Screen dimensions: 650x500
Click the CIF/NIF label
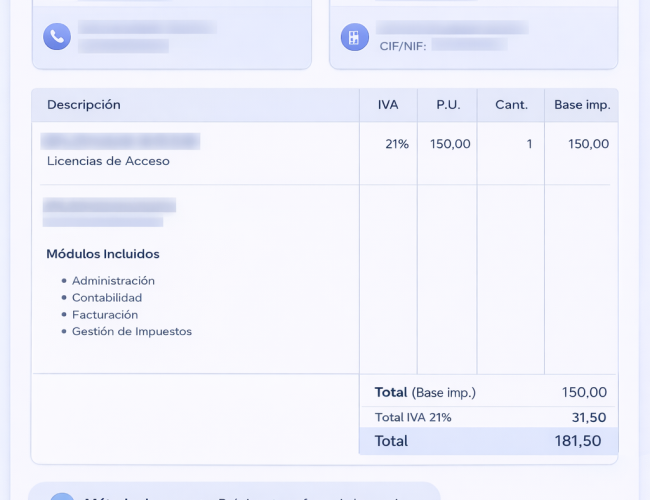(403, 46)
